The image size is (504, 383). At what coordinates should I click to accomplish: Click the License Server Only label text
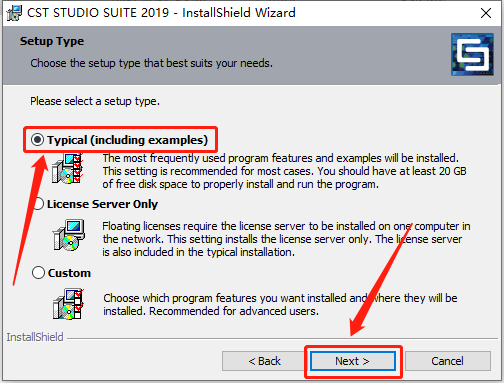[102, 204]
